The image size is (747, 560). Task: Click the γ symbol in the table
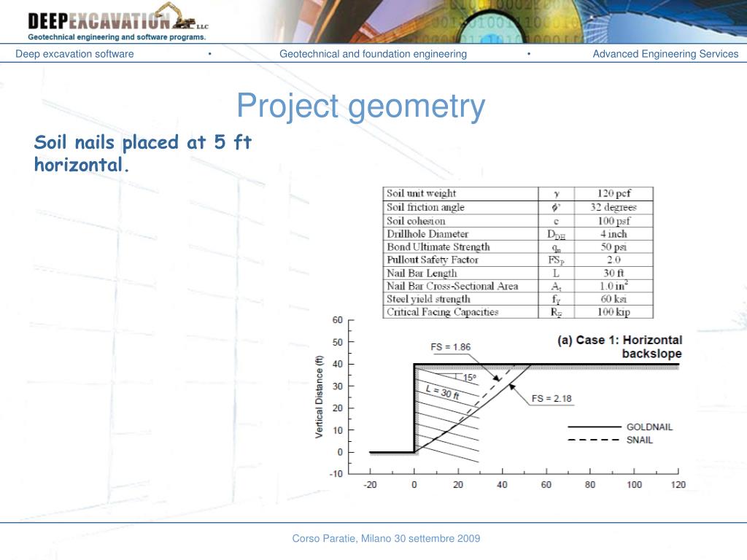556,194
